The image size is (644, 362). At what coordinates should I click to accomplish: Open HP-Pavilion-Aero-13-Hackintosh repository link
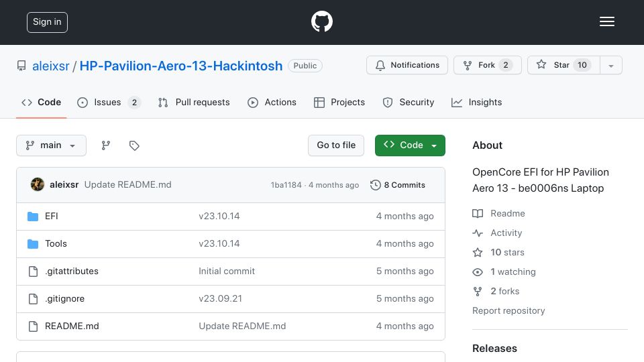pyautogui.click(x=180, y=66)
